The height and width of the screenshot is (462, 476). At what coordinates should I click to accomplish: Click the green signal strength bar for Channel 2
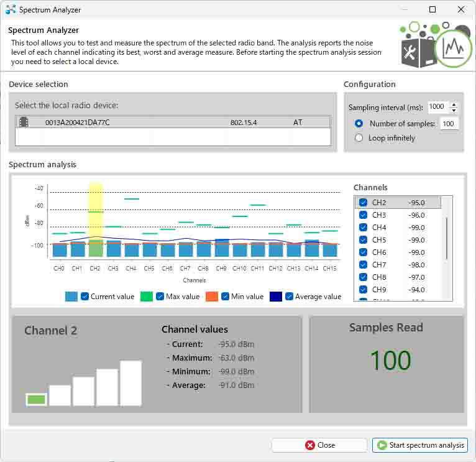[36, 399]
